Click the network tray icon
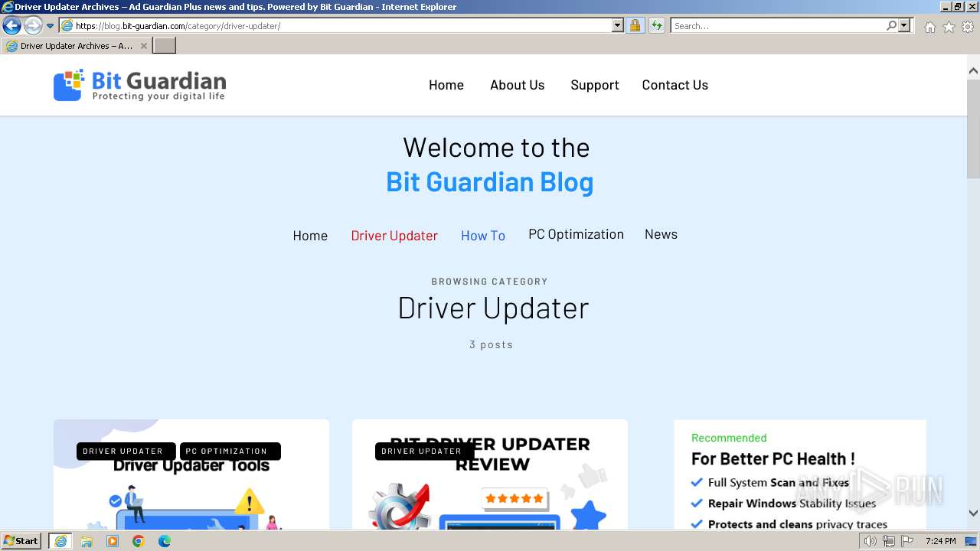 pyautogui.click(x=889, y=541)
